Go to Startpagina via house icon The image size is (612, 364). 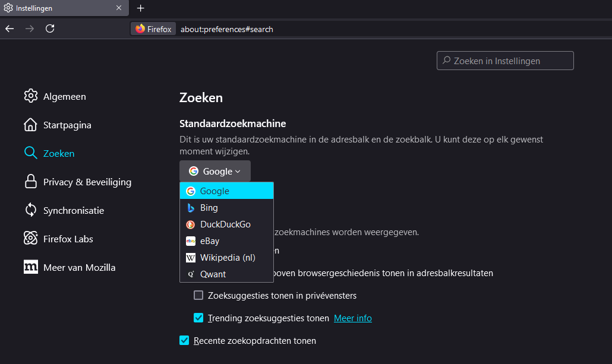click(30, 125)
